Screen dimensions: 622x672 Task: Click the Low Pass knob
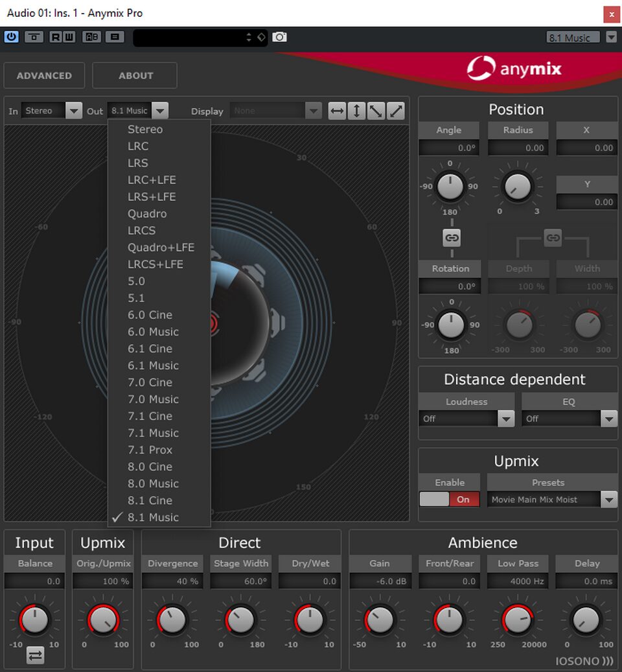click(x=518, y=620)
